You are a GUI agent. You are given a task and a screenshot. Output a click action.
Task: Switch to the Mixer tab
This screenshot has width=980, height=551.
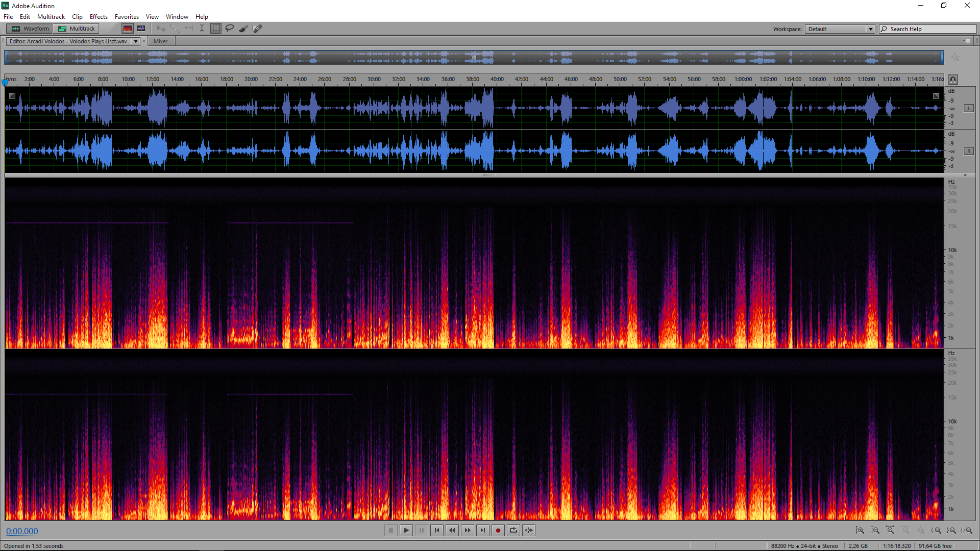point(160,41)
